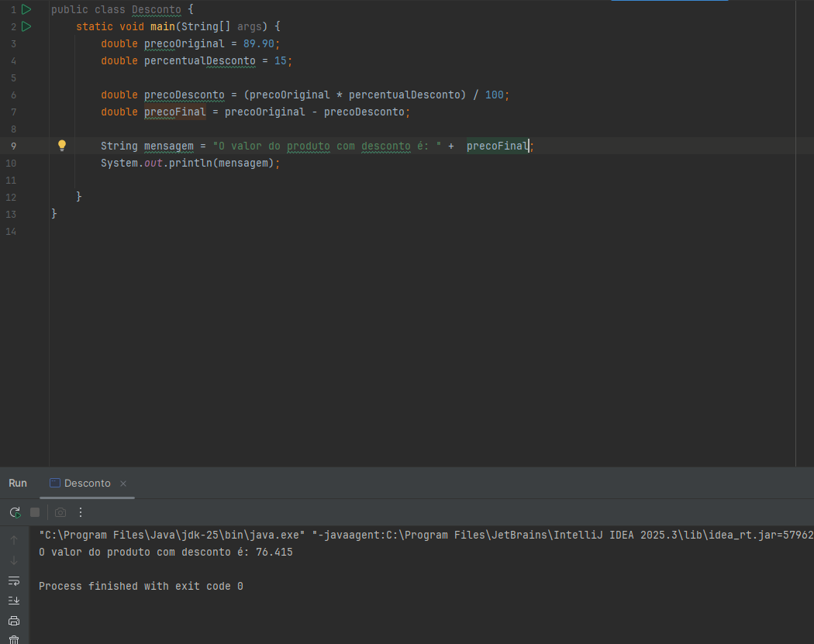Viewport: 814px width, 644px height.
Task: Click the yellow lightbulb quick-fix icon
Action: click(x=62, y=146)
